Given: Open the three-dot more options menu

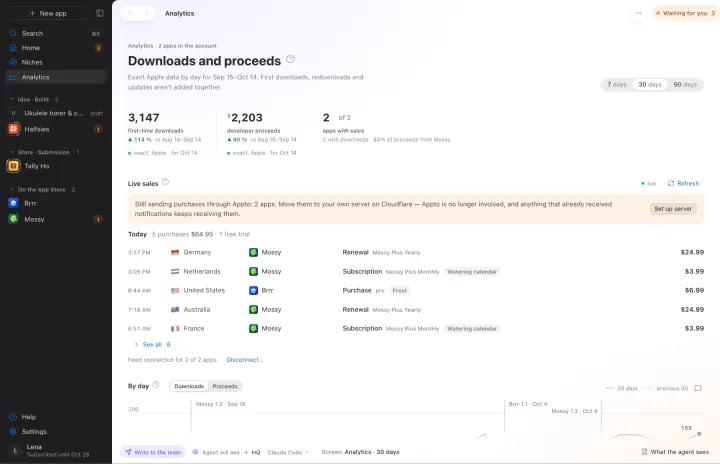Looking at the screenshot, I should click(638, 13).
